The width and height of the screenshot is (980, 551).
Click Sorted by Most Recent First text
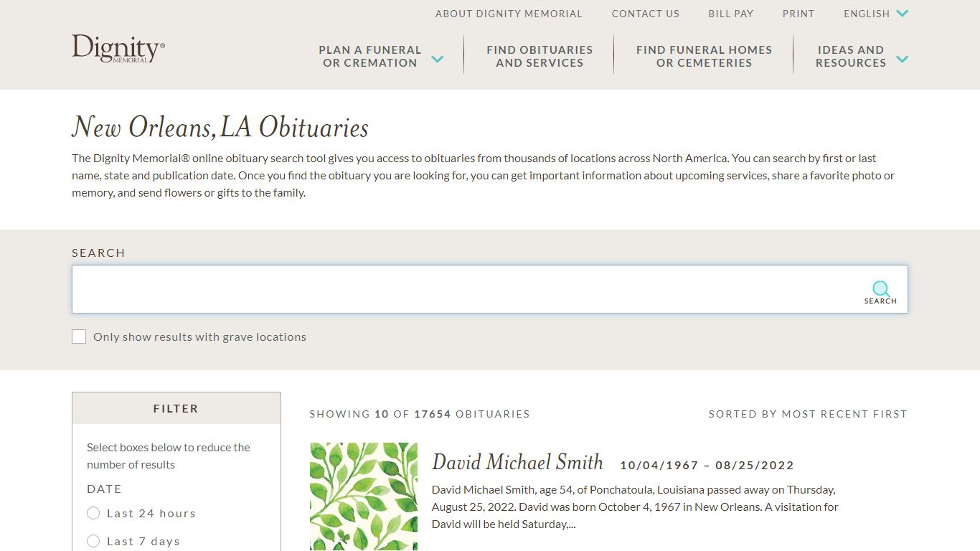[x=808, y=414]
